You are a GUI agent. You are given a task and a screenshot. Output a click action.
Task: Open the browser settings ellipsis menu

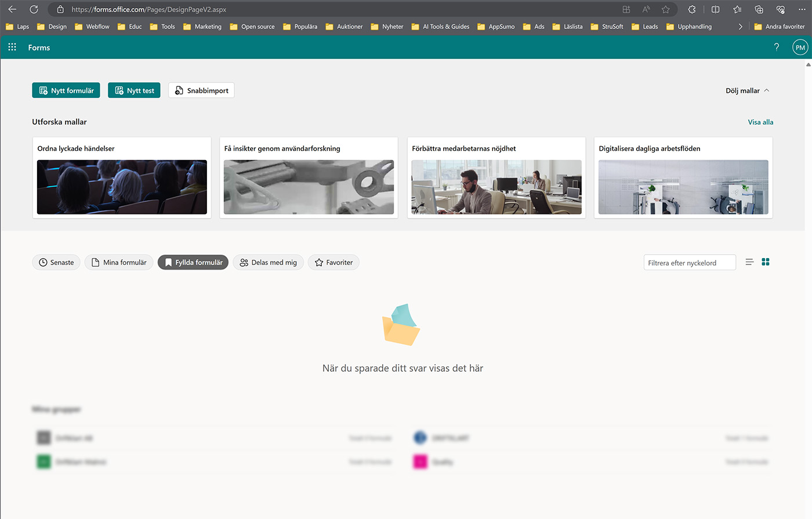click(802, 9)
